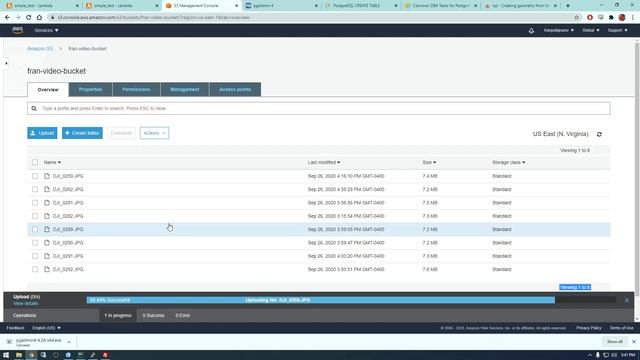Sort by Name column

tap(52, 162)
